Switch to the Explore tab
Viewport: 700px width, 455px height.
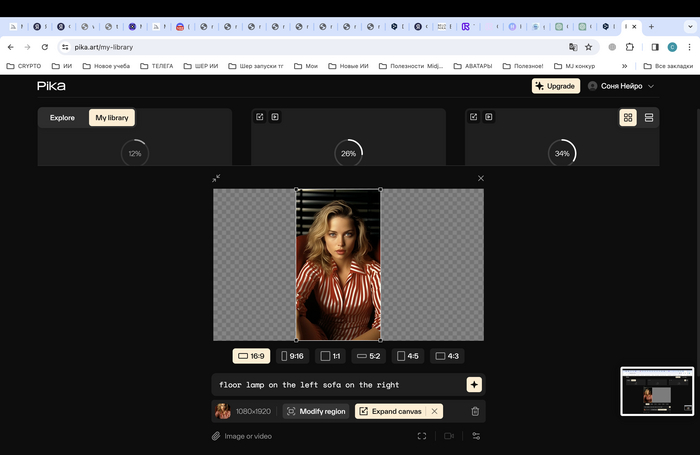pos(62,118)
